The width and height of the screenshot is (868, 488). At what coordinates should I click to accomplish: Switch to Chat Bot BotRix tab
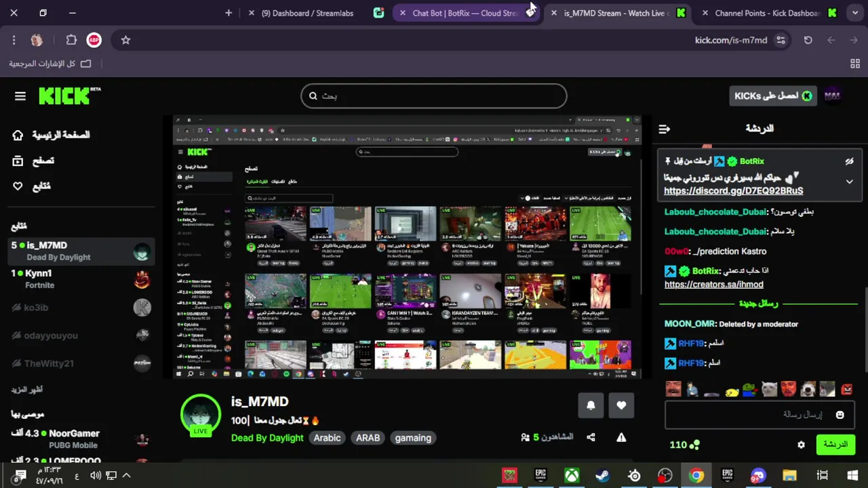[x=465, y=13]
